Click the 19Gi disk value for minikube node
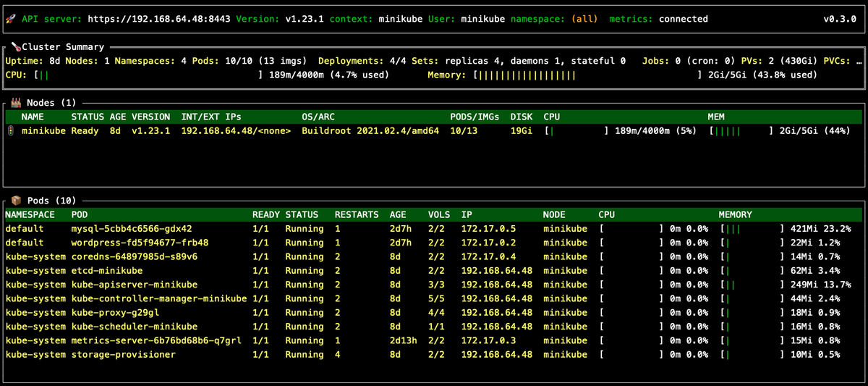 click(522, 131)
